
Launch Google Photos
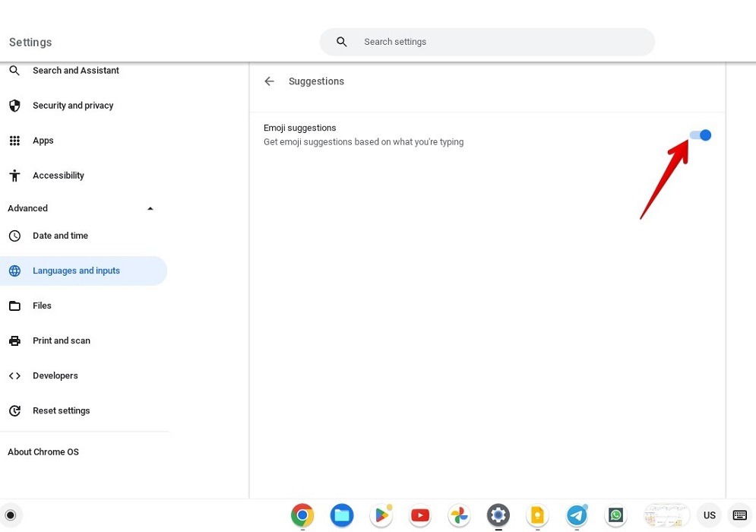459,515
